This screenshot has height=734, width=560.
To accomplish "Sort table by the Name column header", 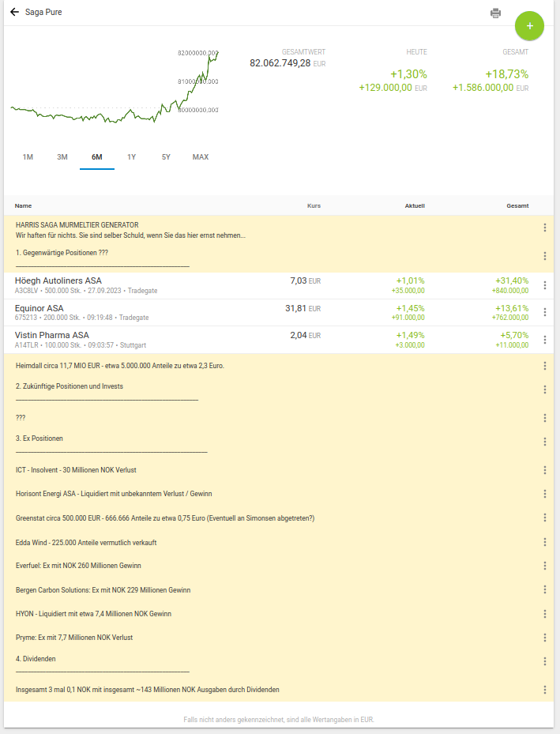I will (x=23, y=206).
